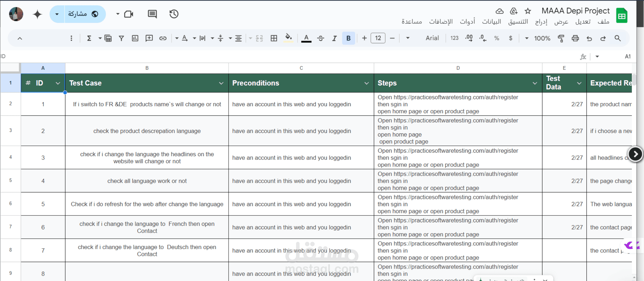Toggle strikethrough formatting

pos(321,38)
